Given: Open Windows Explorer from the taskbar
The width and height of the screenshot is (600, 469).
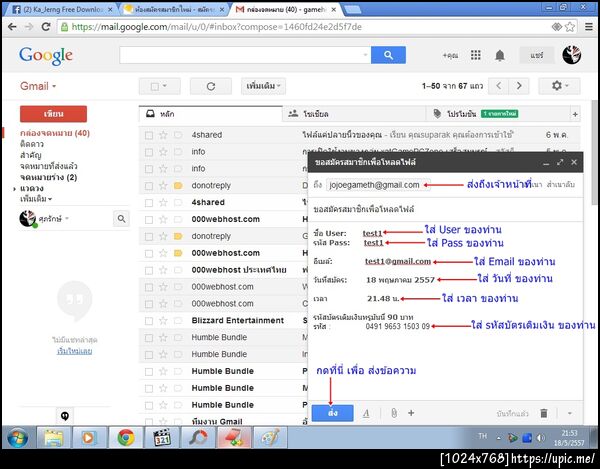Looking at the screenshot, I should 54,438.
